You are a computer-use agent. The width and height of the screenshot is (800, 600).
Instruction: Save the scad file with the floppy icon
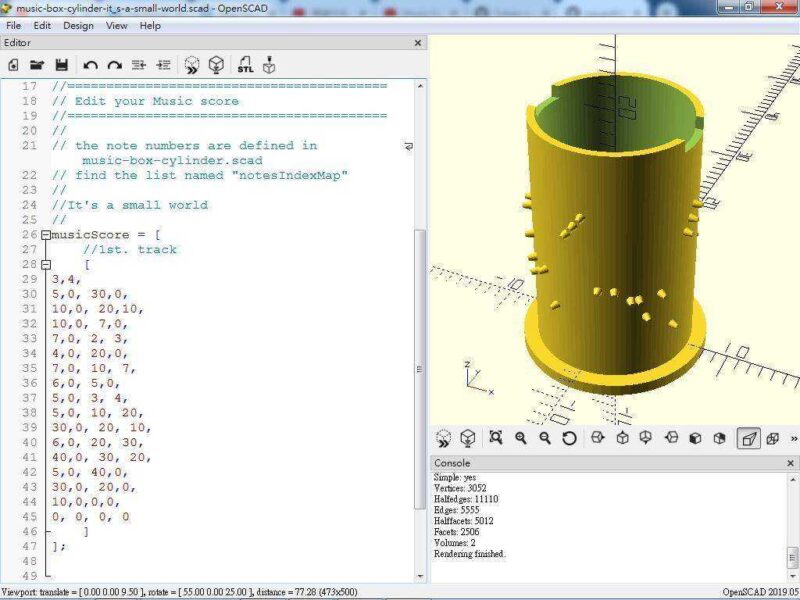coord(62,65)
